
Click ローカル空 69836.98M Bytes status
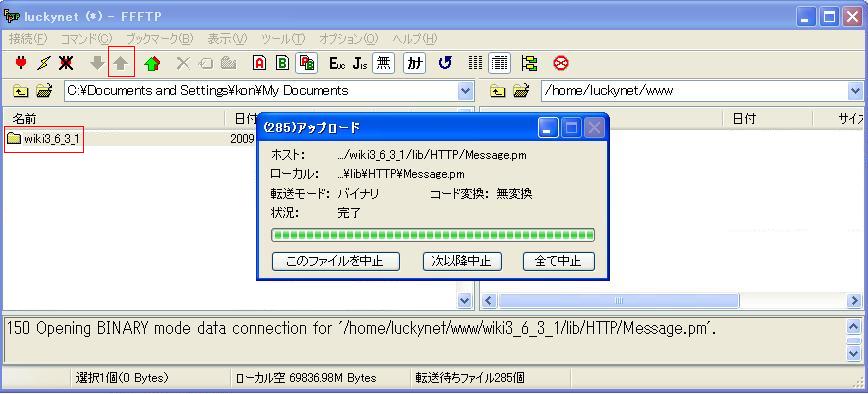point(306,379)
